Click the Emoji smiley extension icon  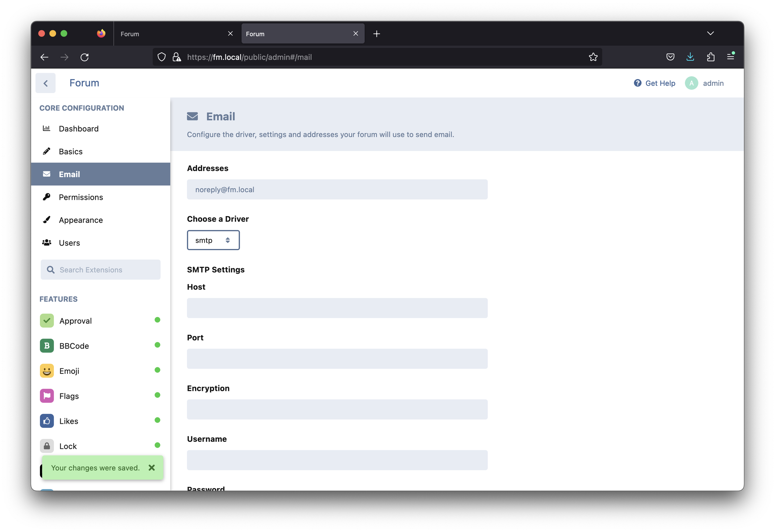(x=47, y=371)
